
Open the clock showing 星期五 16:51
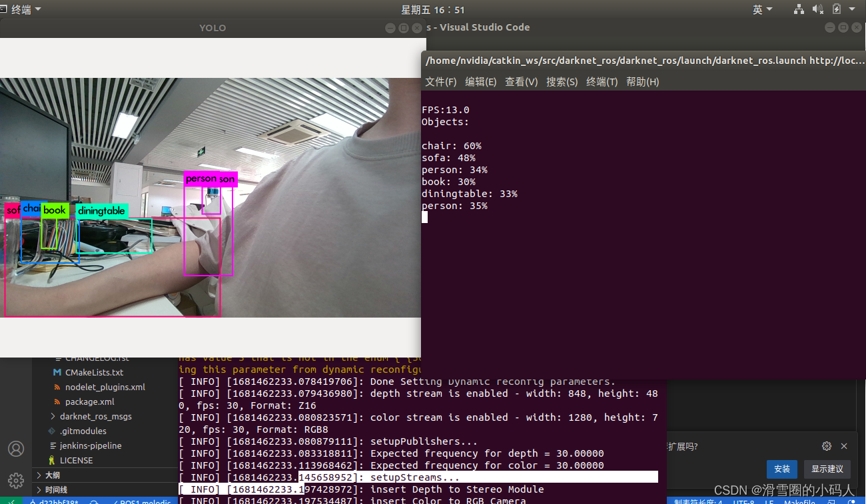(433, 9)
